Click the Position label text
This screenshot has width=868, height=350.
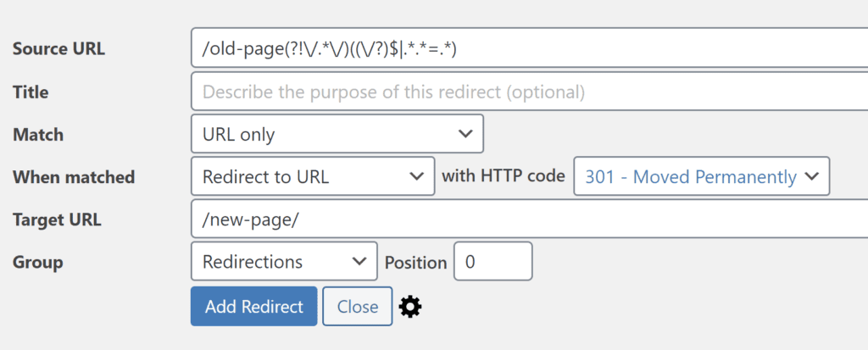pos(415,263)
